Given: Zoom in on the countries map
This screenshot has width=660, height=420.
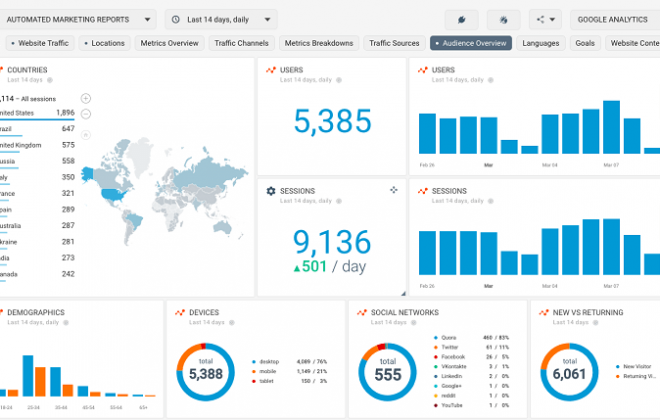Looking at the screenshot, I should pyautogui.click(x=86, y=98).
